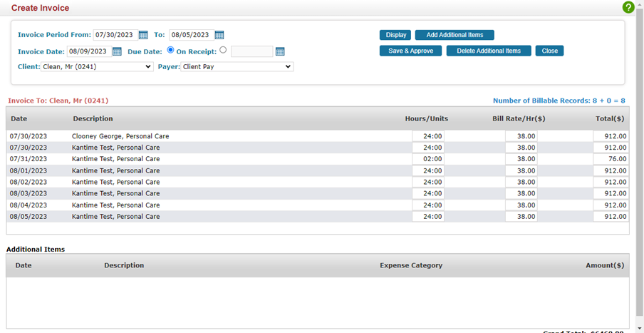Click Add Additional Items button
Screen dimensions: 644x333
tap(454, 35)
